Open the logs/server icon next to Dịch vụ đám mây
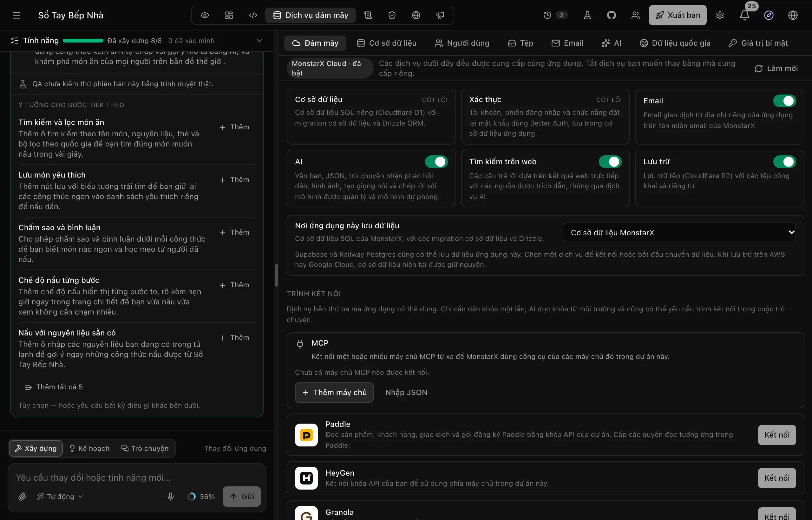812x520 pixels. [368, 15]
